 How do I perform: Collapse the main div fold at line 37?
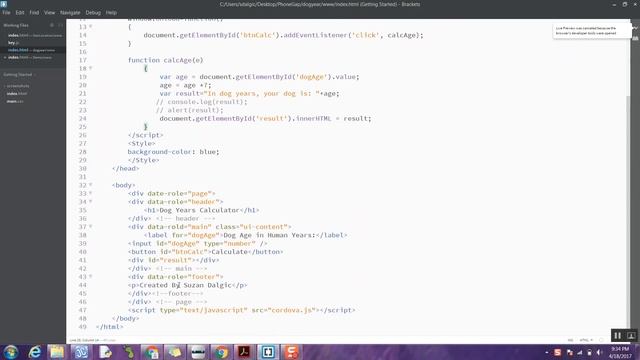pos(91,227)
